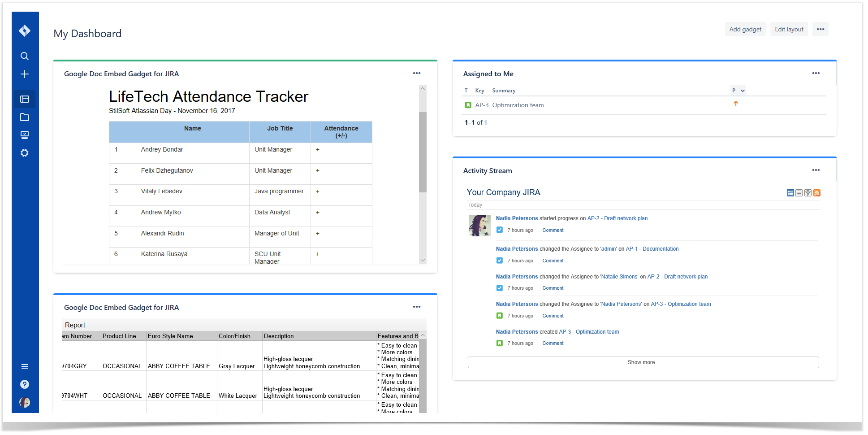Click the create plus icon in sidebar
868x435 pixels.
click(25, 74)
